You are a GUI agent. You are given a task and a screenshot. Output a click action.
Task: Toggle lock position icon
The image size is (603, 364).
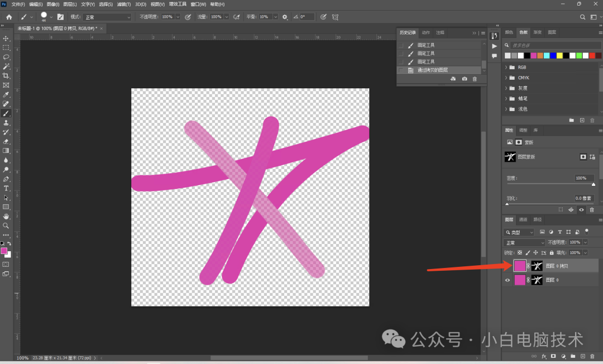click(535, 252)
